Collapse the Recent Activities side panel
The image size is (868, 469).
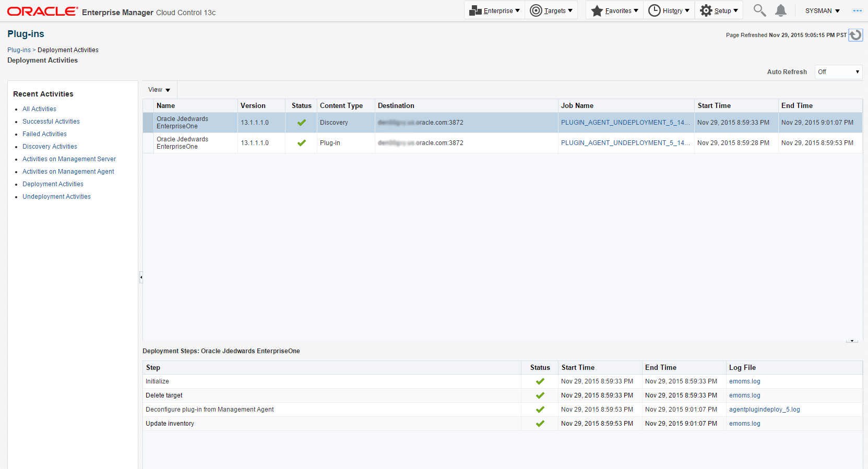141,277
